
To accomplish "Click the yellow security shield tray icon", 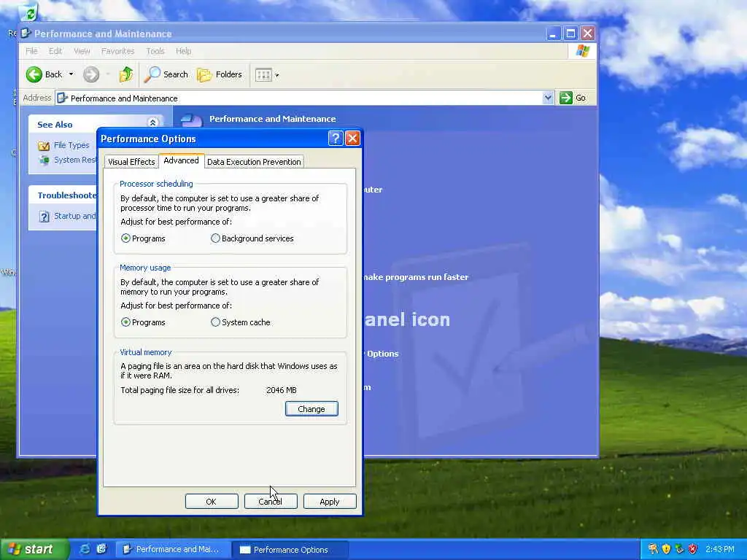I will pos(667,549).
